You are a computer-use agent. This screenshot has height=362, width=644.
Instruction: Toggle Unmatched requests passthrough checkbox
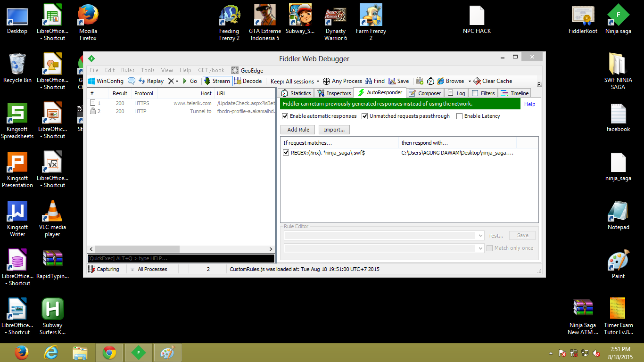364,116
